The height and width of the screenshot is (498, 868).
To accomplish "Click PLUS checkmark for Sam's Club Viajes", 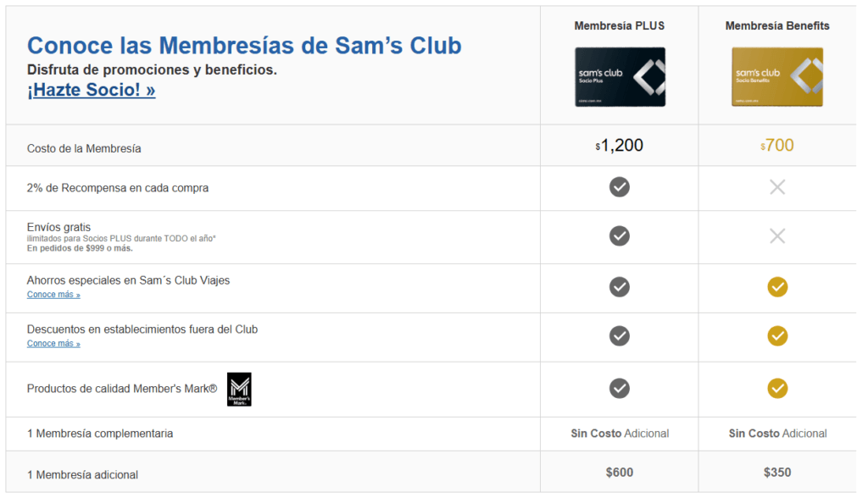I will 620,287.
